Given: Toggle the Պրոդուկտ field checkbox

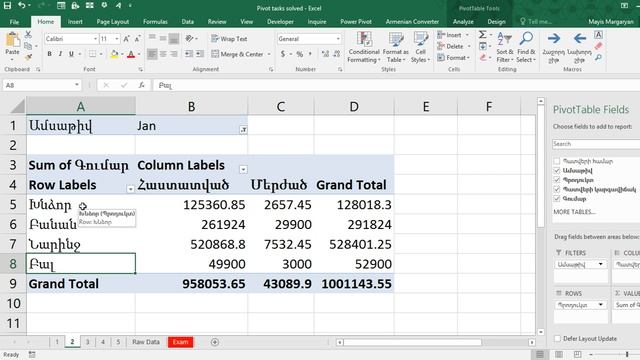Looking at the screenshot, I should tap(557, 180).
